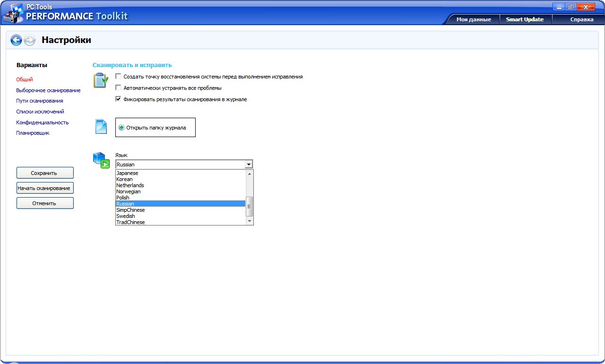Click the clipboard scan-and-fix icon
Viewport: 605px width, 364px height.
click(101, 80)
